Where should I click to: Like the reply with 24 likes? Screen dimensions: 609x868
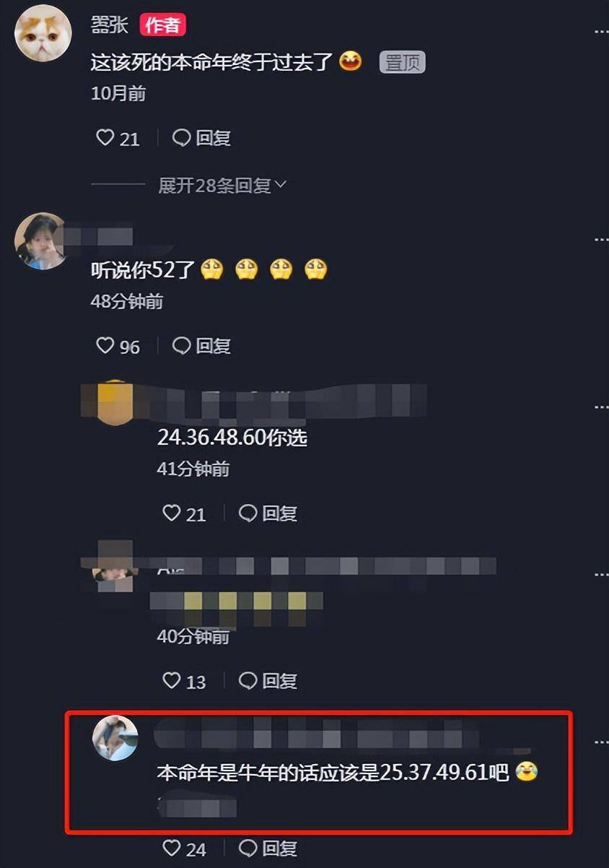(172, 848)
